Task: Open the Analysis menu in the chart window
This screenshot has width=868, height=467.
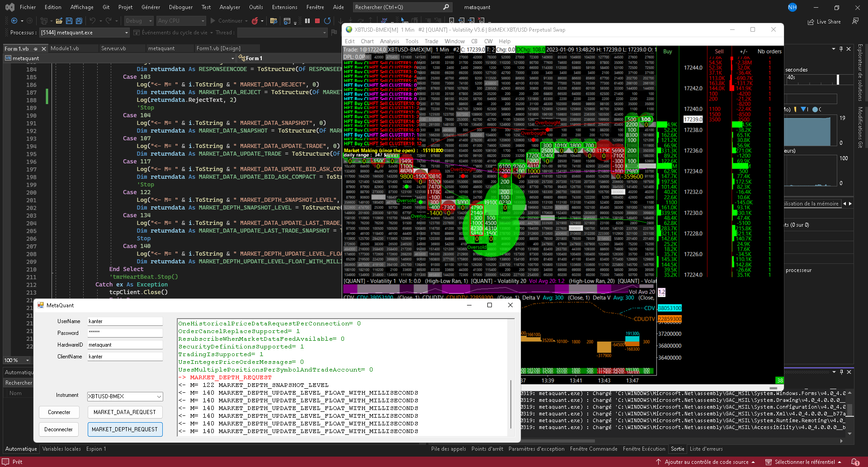Action: 389,41
